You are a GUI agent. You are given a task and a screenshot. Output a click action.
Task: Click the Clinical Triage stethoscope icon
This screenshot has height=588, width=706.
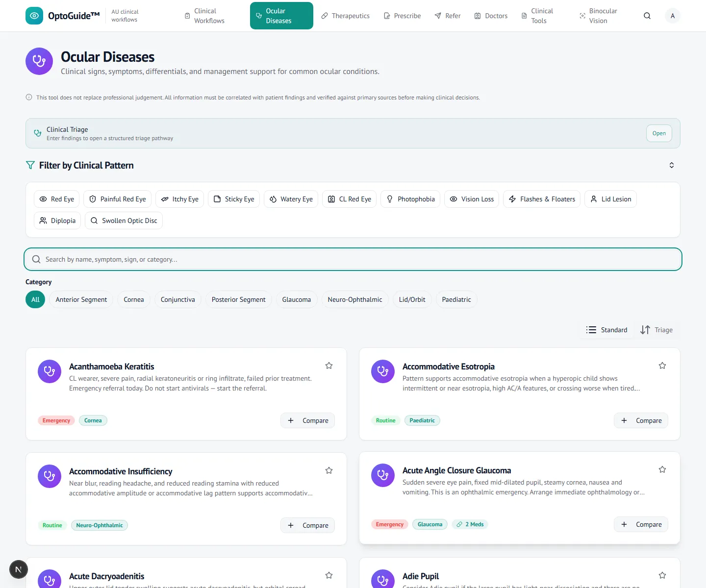tap(38, 133)
